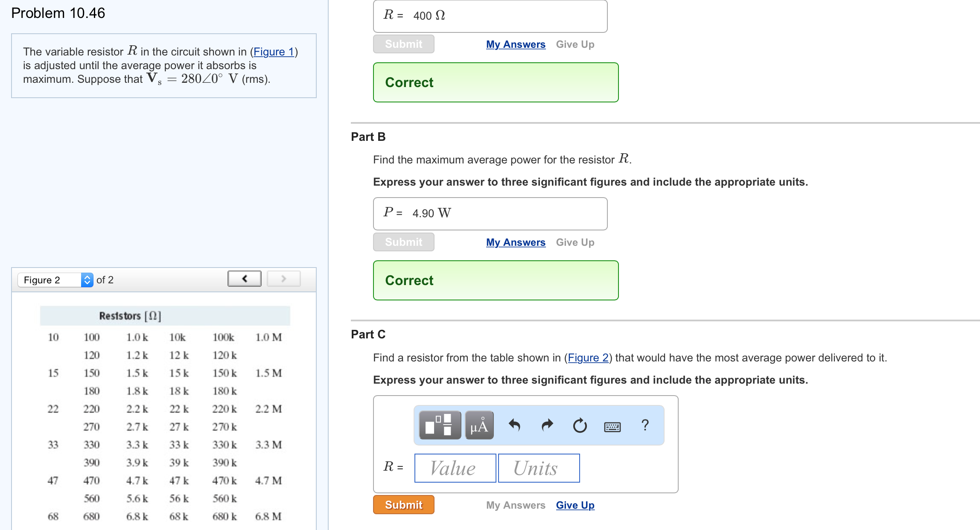Viewport: 980px width, 530px height.
Task: Open My Answers link in Part A
Action: (x=515, y=44)
